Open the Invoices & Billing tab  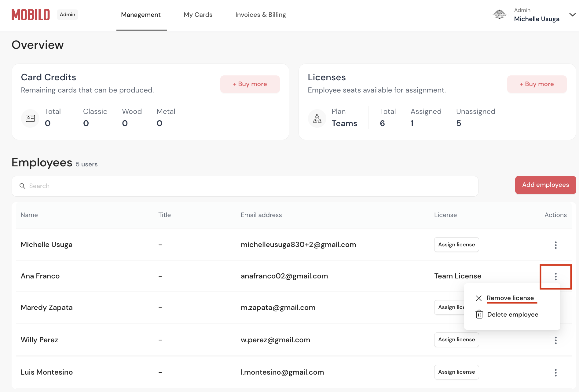pyautogui.click(x=261, y=15)
